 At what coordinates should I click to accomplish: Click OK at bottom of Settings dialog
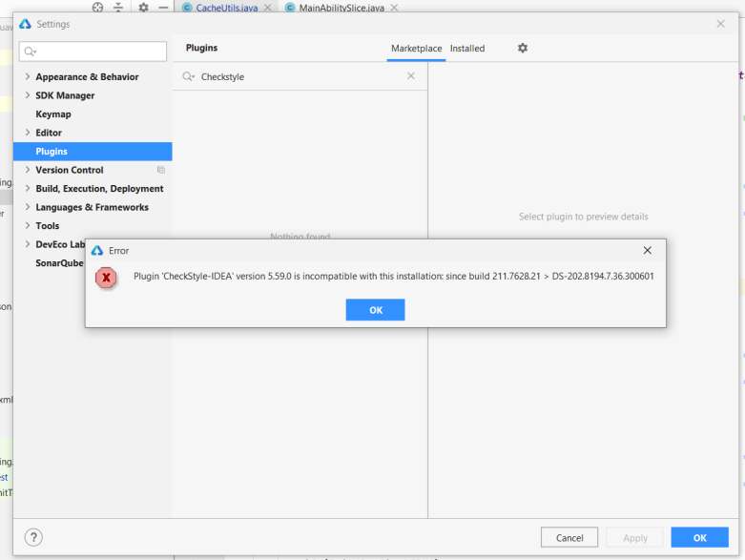point(699,538)
